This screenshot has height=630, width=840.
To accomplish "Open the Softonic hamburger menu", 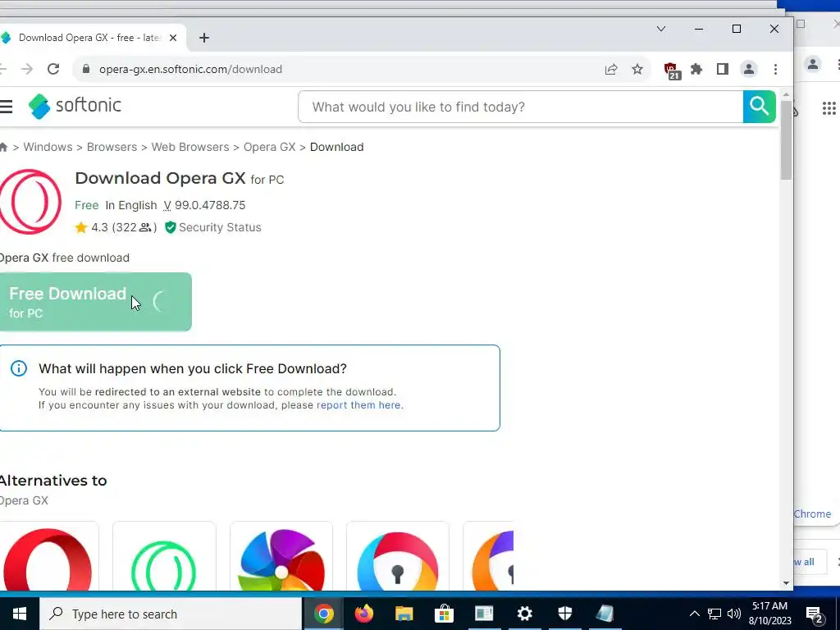I will (x=6, y=106).
